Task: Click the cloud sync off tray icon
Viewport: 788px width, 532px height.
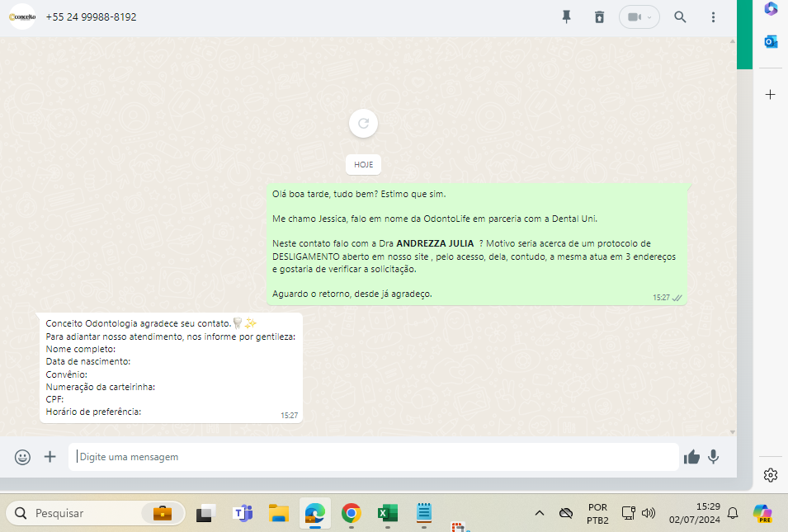Action: [x=566, y=513]
